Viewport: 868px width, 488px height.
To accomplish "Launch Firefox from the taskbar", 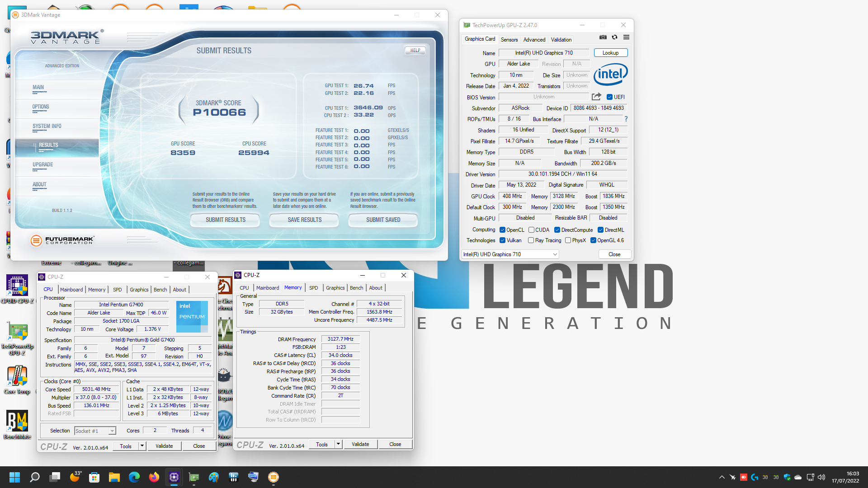I will [x=154, y=477].
